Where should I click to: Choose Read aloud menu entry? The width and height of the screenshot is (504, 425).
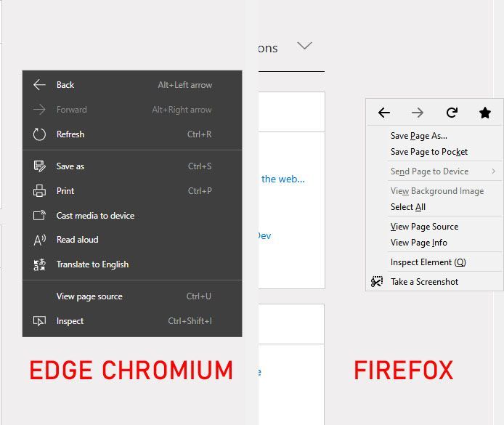pos(132,240)
